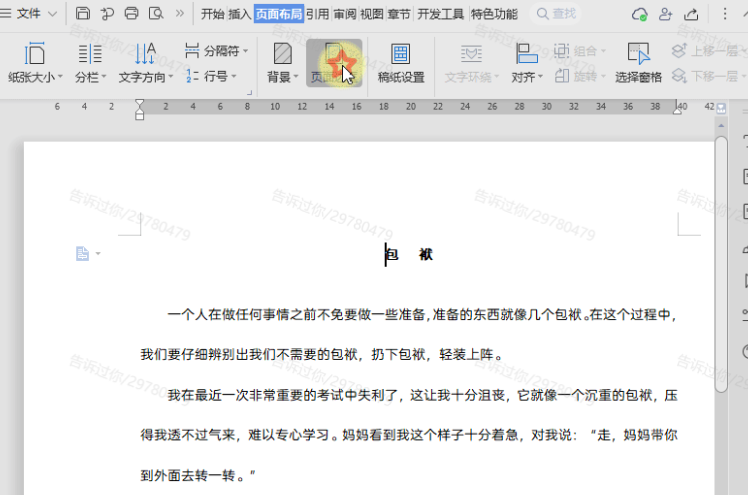Open 分栏 columns dropdown
748x495 pixels.
click(90, 62)
